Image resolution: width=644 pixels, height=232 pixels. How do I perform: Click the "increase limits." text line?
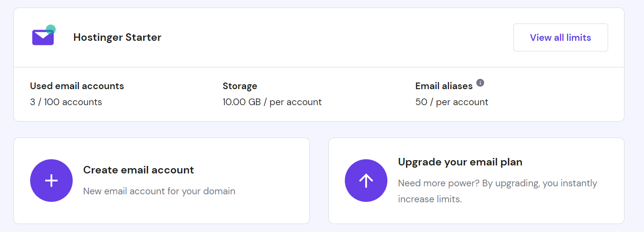[430, 199]
